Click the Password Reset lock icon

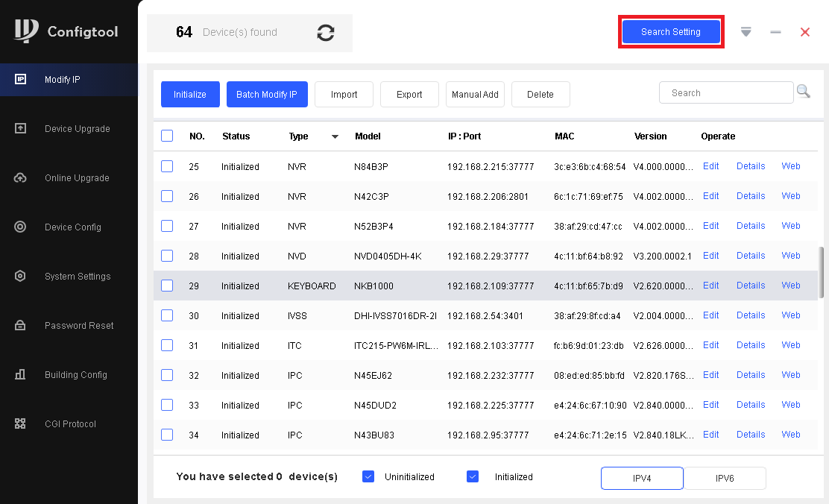pos(21,325)
